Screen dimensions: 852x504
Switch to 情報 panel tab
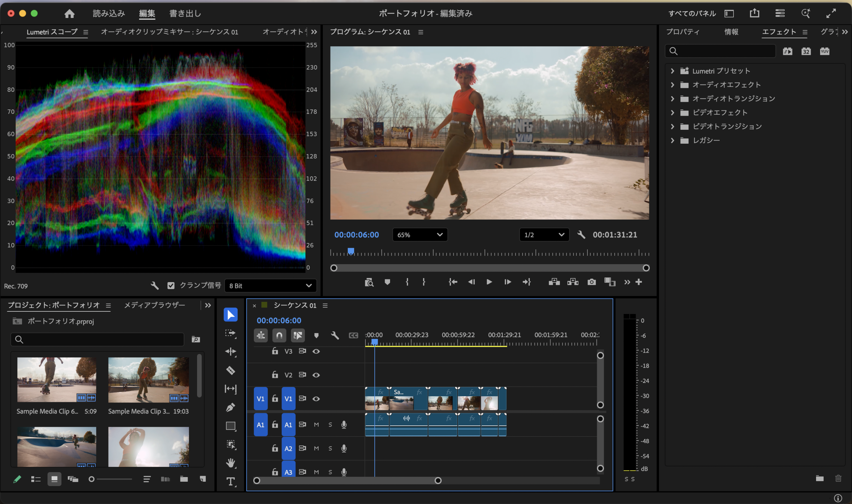coord(731,32)
